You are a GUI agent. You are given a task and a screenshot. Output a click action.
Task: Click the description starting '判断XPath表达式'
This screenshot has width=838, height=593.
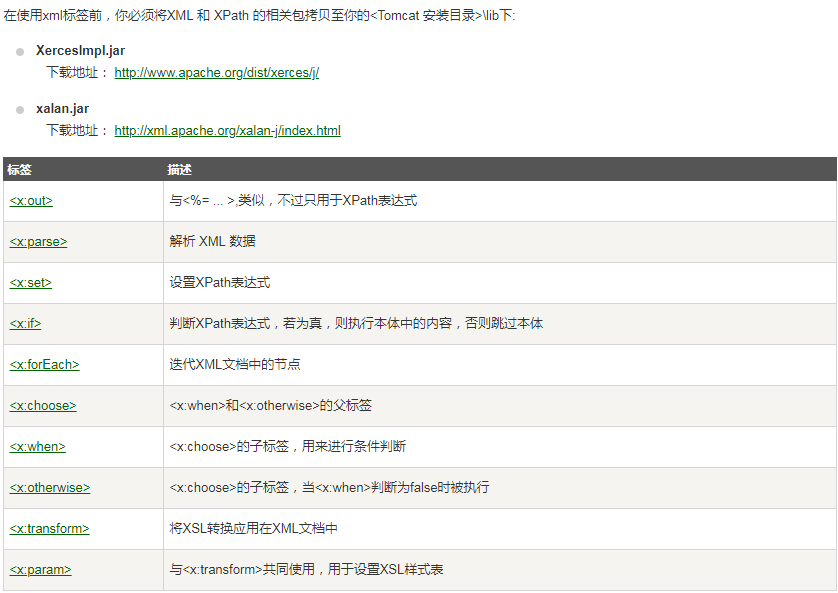point(356,323)
